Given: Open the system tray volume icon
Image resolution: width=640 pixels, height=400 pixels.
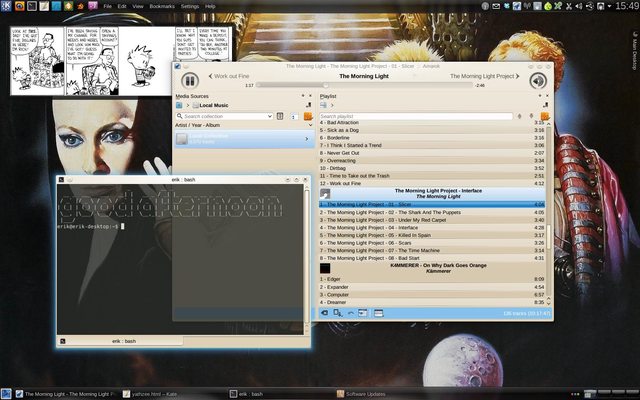Looking at the screenshot, I should point(579,6).
